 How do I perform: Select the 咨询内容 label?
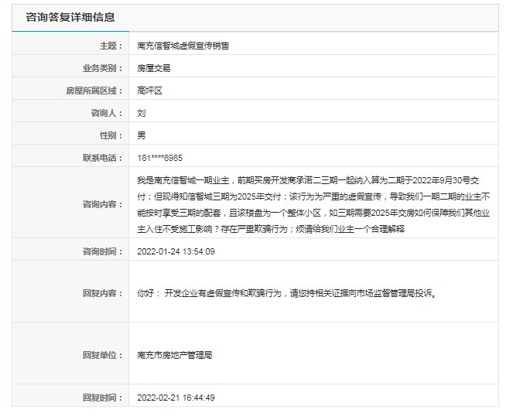[103, 204]
